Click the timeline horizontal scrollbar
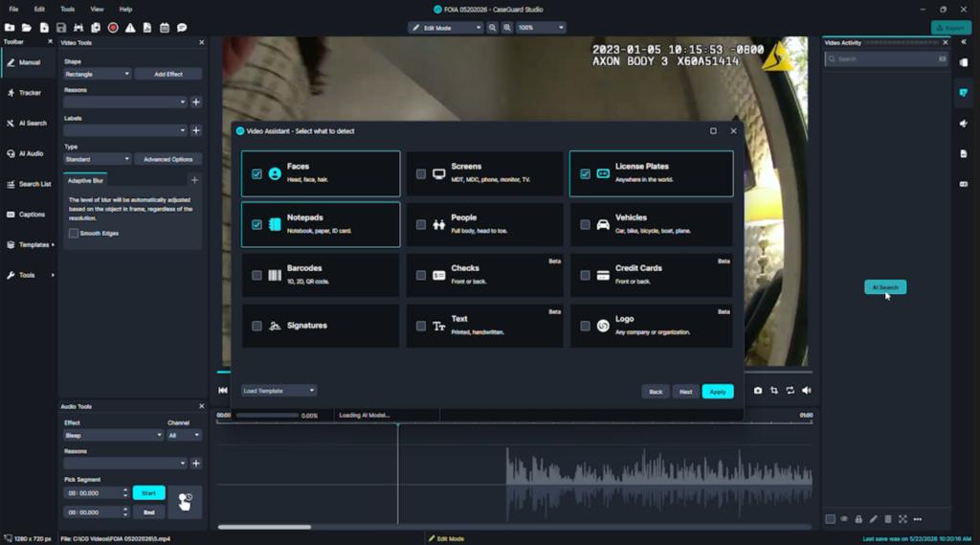This screenshot has height=545, width=980. pyautogui.click(x=264, y=527)
